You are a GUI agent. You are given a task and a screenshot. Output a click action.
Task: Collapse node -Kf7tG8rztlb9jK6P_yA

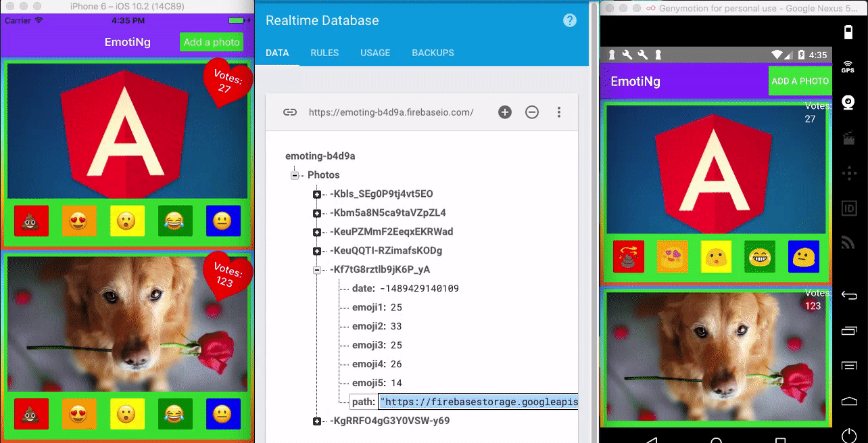[317, 270]
